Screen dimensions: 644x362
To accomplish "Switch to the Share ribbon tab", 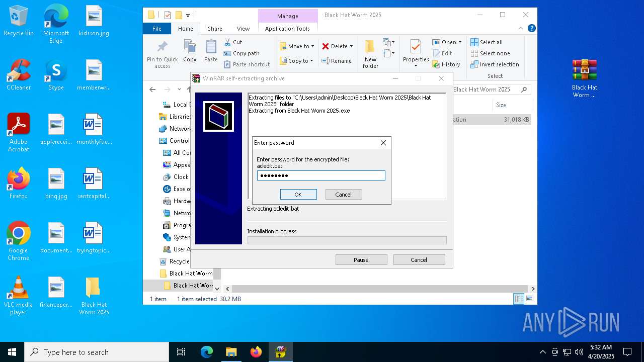I will point(215,29).
